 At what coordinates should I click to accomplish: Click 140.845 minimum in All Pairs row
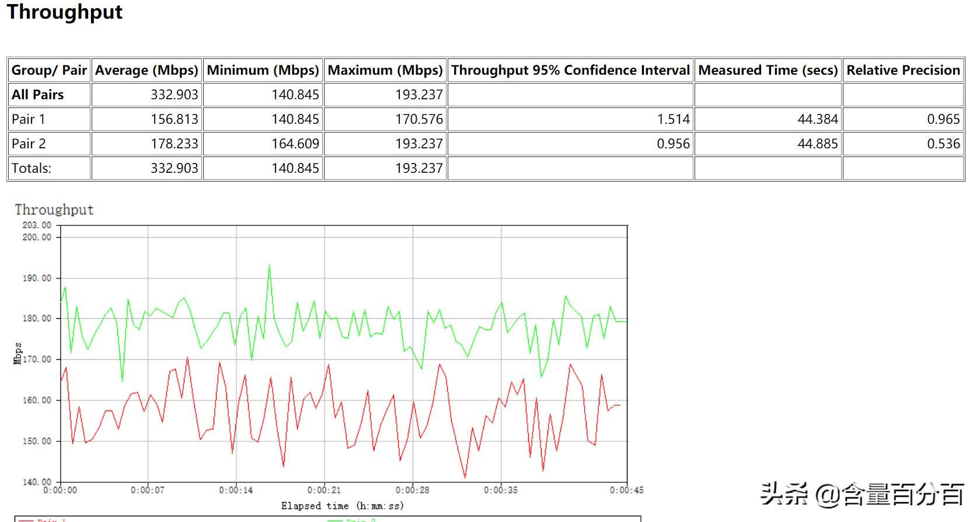coord(295,95)
